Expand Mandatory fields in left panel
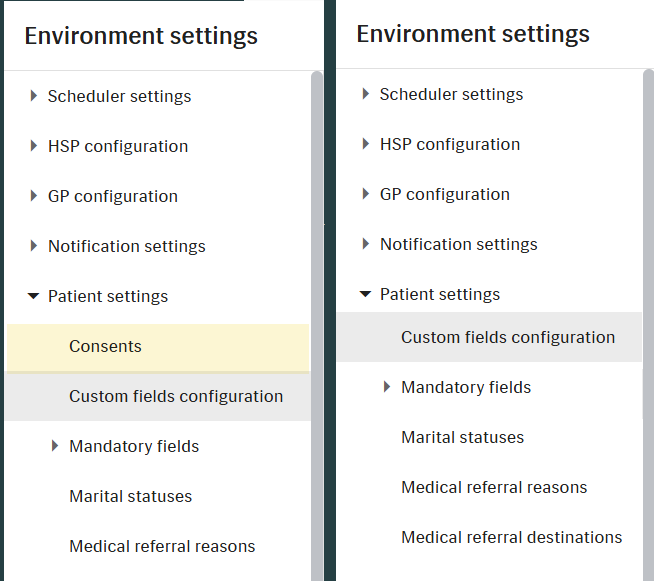 pos(55,446)
